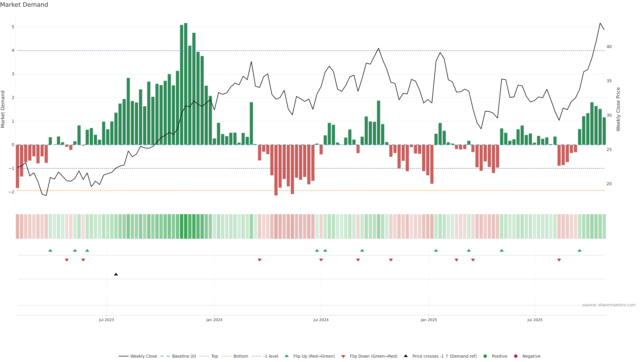Click the last green flip-up marker
Screen dimensions: 644x362
[x=579, y=250]
